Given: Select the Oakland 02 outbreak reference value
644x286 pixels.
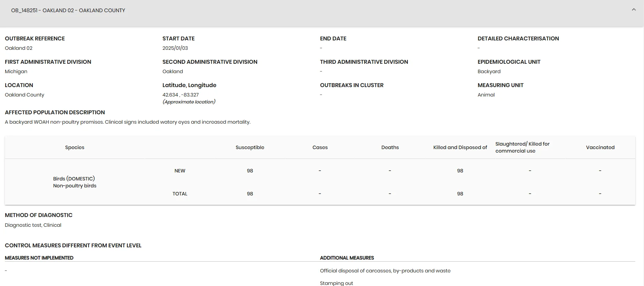Looking at the screenshot, I should pos(18,48).
